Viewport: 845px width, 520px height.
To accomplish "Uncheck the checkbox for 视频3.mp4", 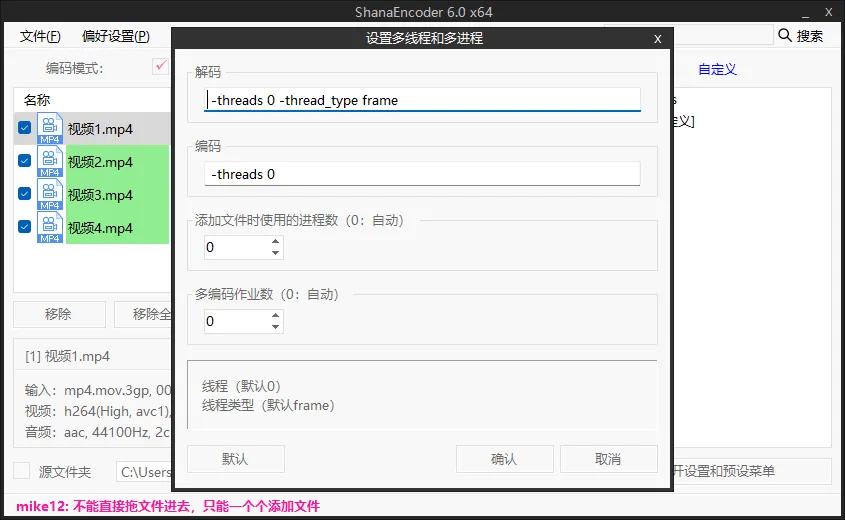I will click(24, 193).
